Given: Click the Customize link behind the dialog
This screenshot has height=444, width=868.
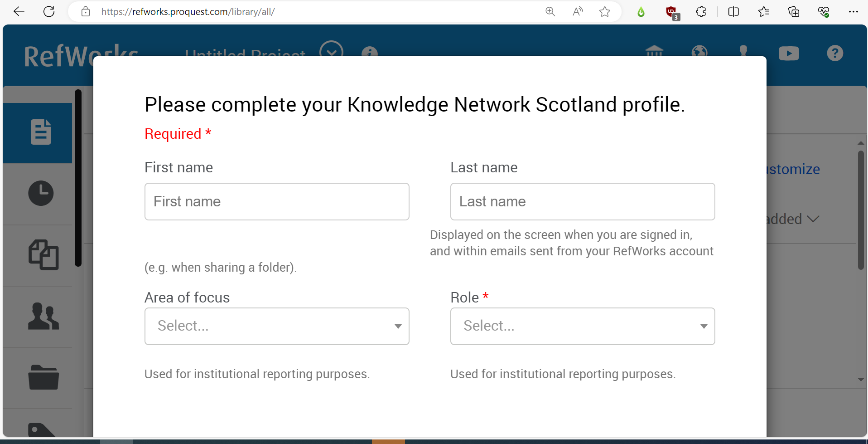Looking at the screenshot, I should click(793, 169).
